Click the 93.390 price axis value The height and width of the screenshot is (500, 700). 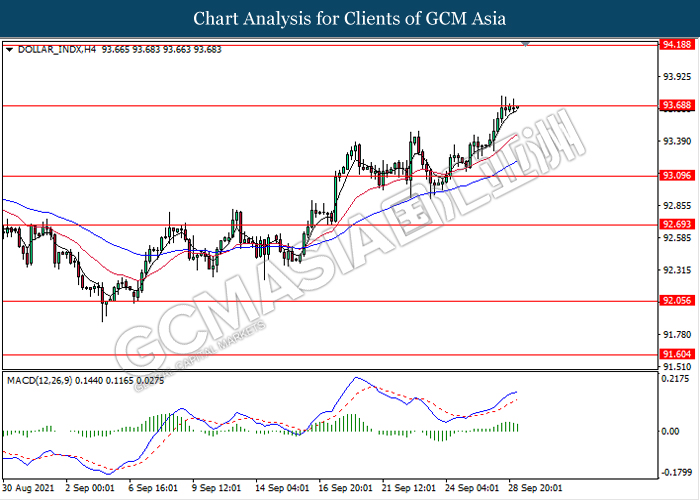click(x=677, y=142)
